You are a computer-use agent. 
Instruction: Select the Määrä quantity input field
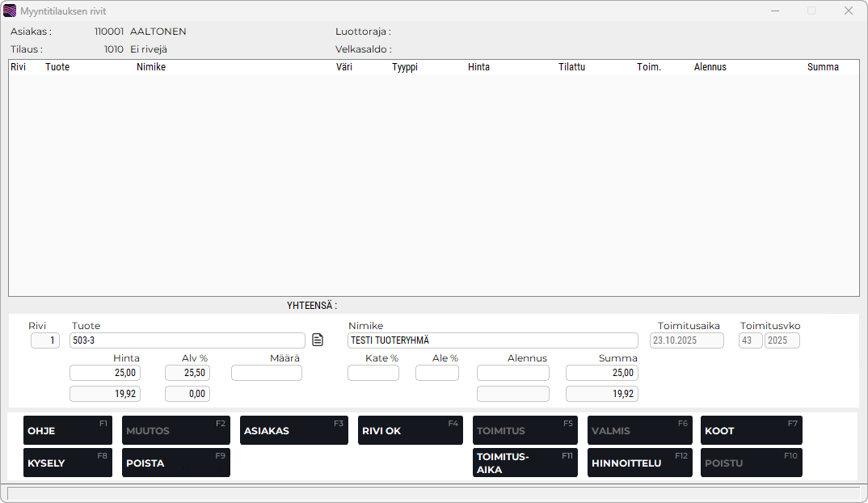pyautogui.click(x=266, y=373)
